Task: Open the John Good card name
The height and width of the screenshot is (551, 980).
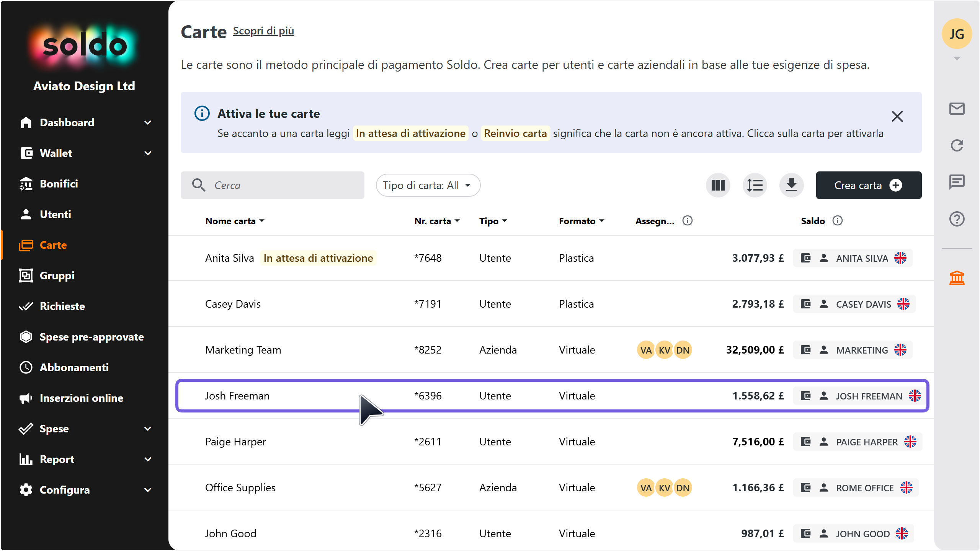Action: tap(230, 534)
